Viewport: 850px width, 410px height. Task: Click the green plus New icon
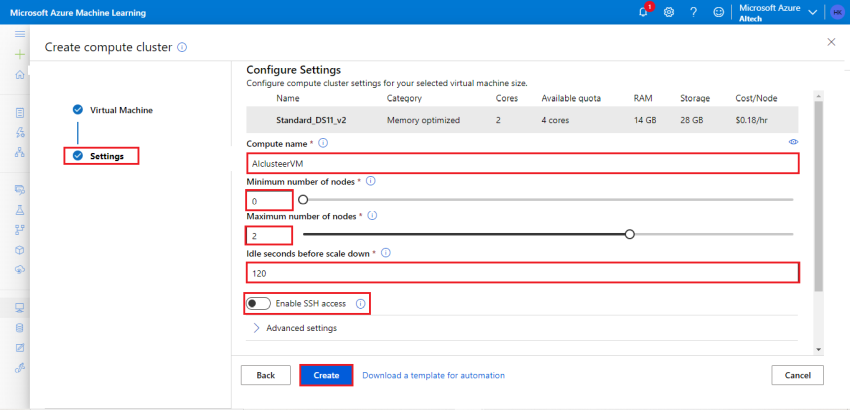[20, 54]
